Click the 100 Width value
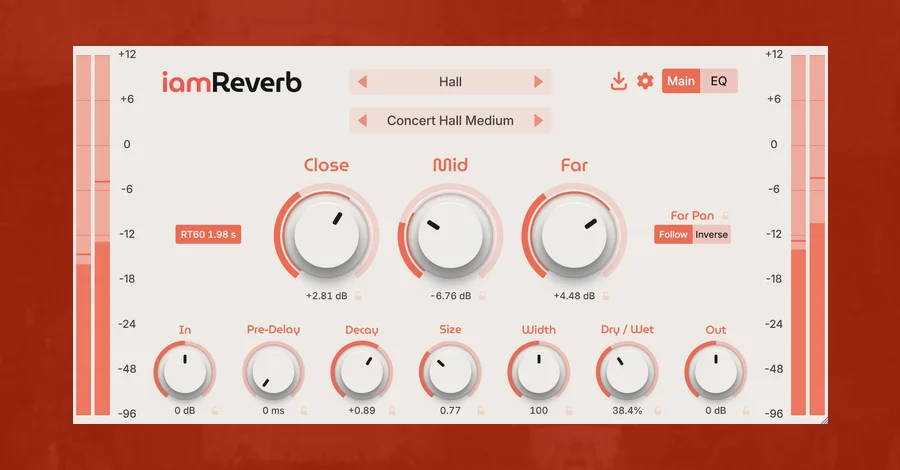 538,411
